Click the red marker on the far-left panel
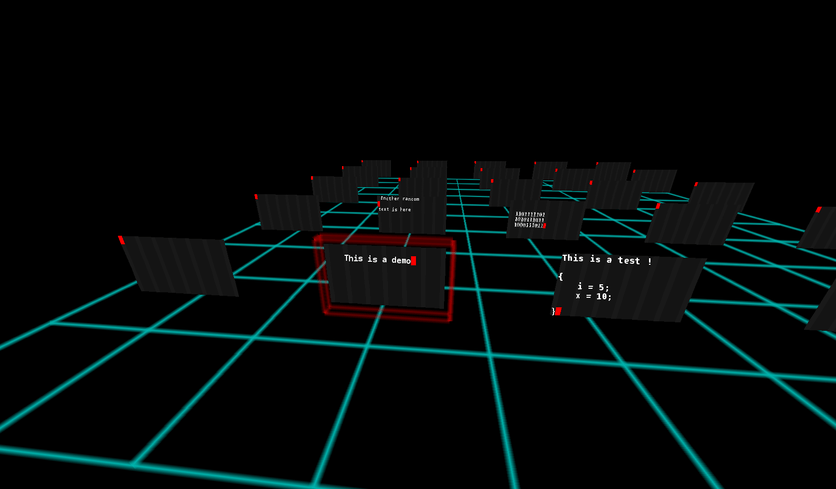836x489 pixels. [x=121, y=240]
